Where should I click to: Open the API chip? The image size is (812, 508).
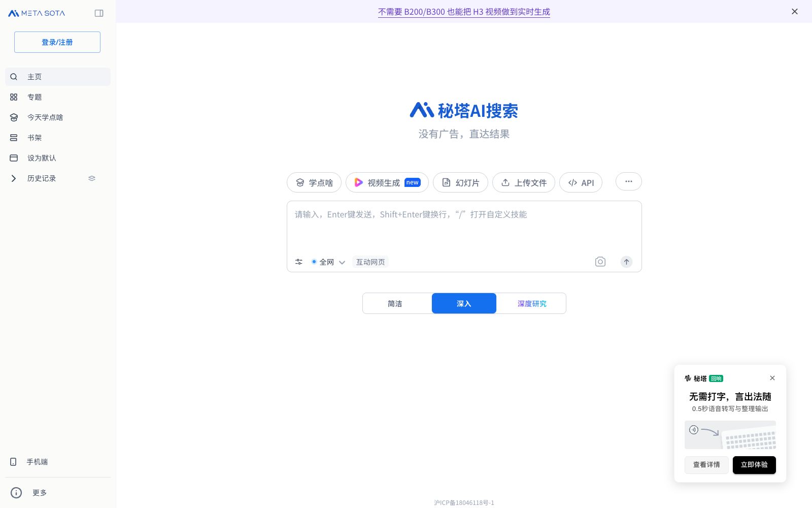pyautogui.click(x=581, y=182)
